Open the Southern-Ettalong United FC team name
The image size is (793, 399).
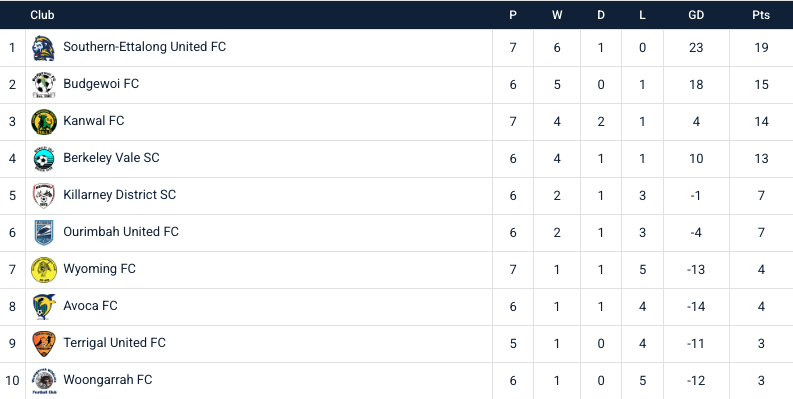click(144, 47)
